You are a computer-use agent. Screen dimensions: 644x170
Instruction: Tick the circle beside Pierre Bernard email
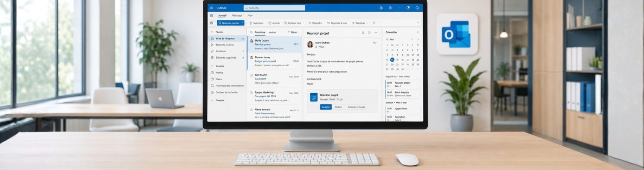(251, 110)
